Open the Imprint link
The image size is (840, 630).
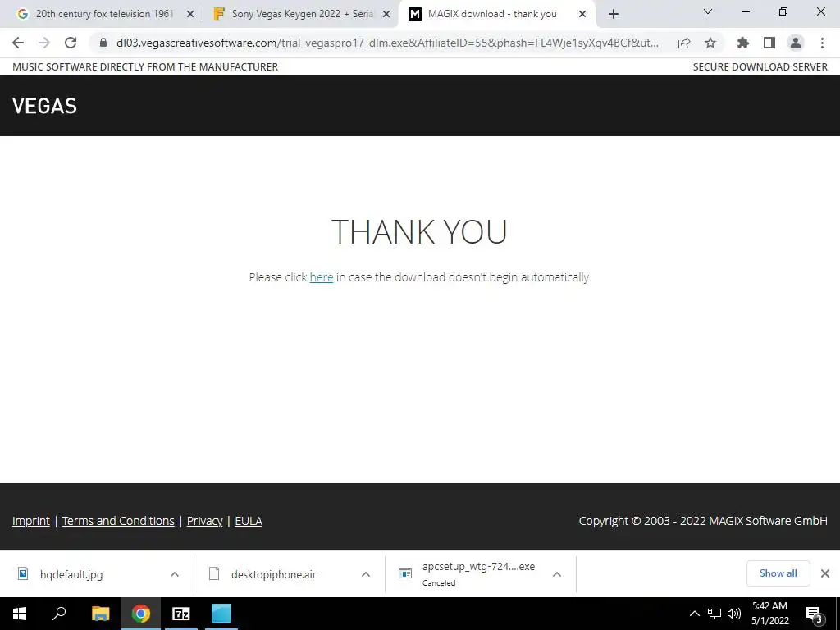[x=31, y=521]
